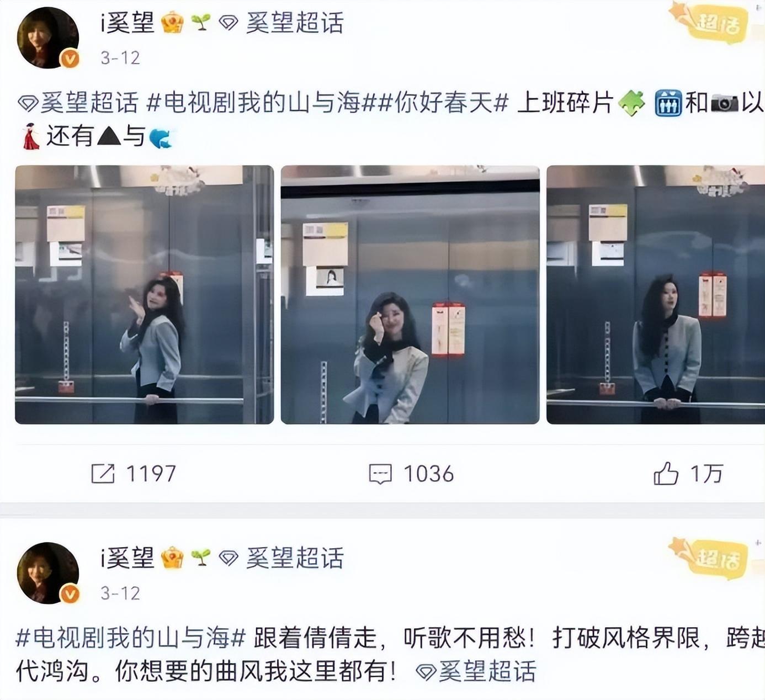Image resolution: width=765 pixels, height=700 pixels.
Task: Click crown badge beside first i奚望 username
Action: click(172, 23)
